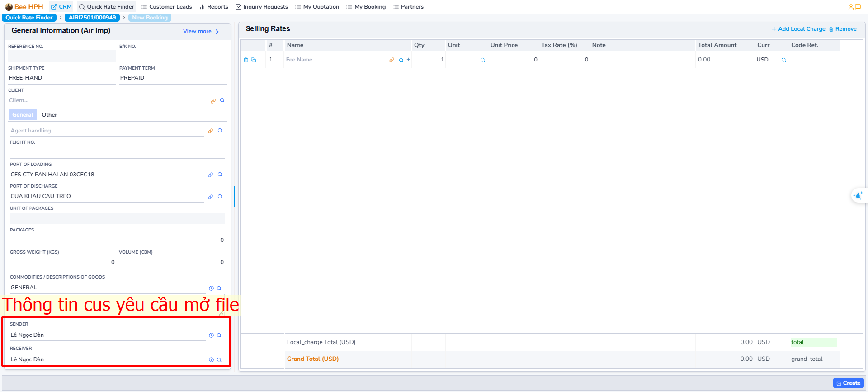Viewport: 868px width, 392px height.
Task: Open the Partners menu
Action: (408, 7)
